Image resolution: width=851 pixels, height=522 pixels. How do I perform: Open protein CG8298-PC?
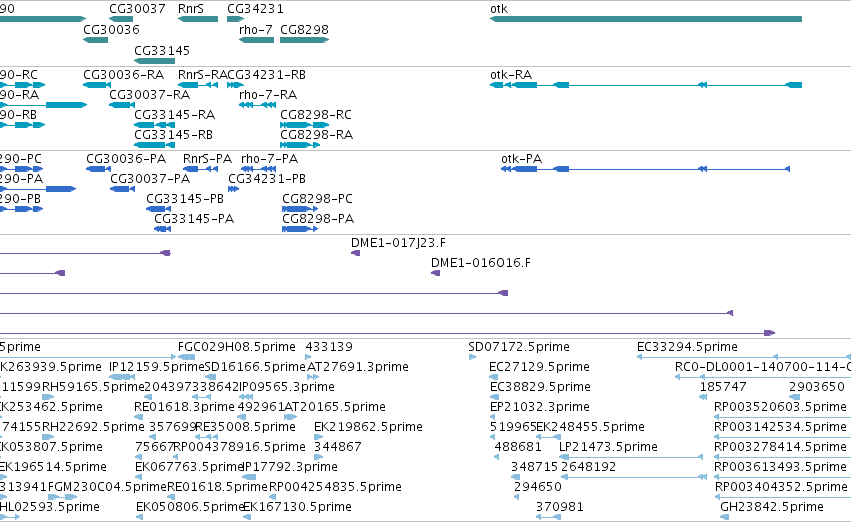(317, 199)
